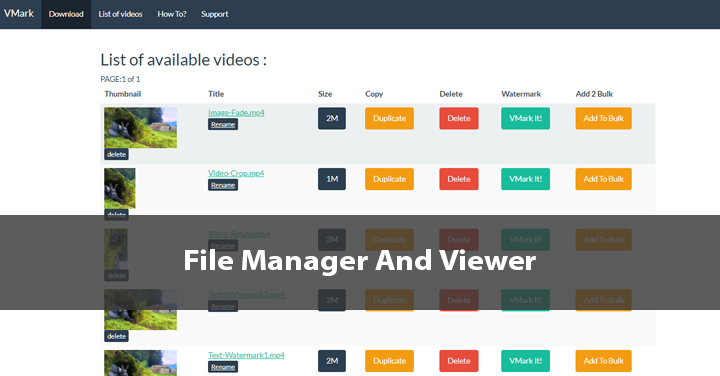Rename the Video-Crop.mp4 video
The image size is (720, 376).
[223, 185]
